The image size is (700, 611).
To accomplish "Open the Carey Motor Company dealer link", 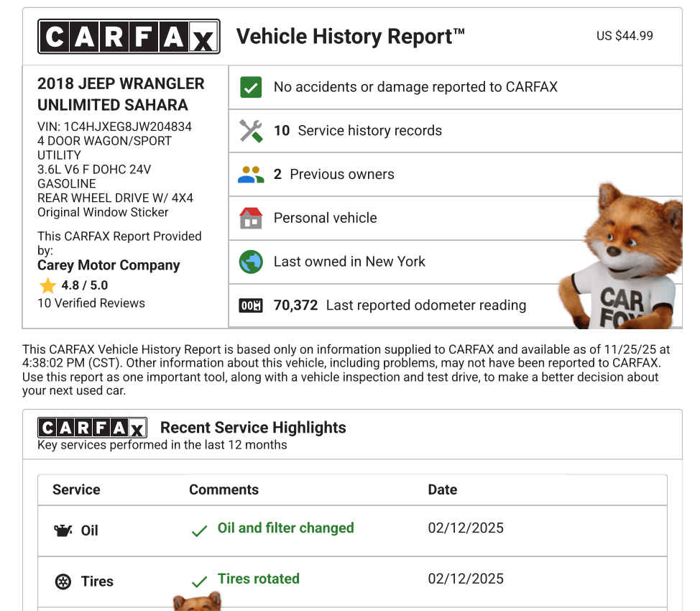I will [109, 265].
